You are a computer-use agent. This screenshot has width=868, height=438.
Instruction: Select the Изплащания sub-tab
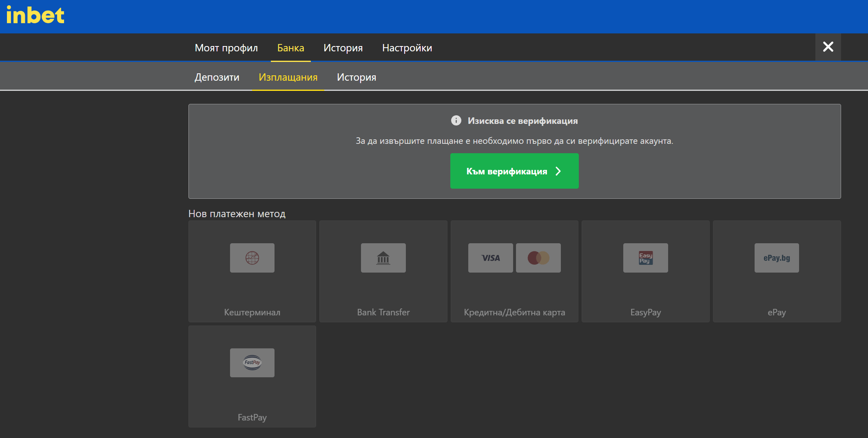click(x=288, y=77)
